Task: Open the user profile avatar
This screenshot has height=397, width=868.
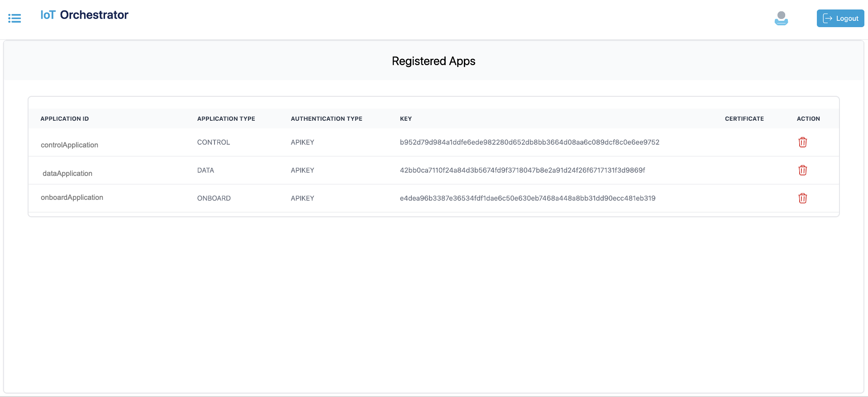Action: (781, 18)
